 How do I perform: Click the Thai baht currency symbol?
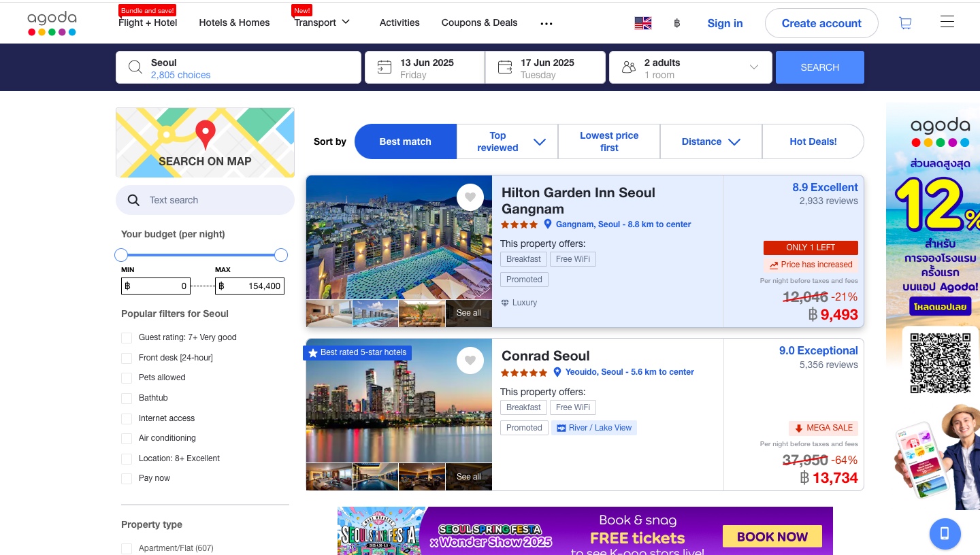676,23
